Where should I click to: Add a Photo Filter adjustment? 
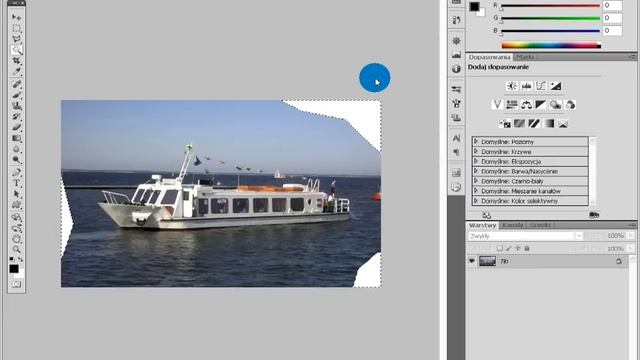[x=555, y=105]
